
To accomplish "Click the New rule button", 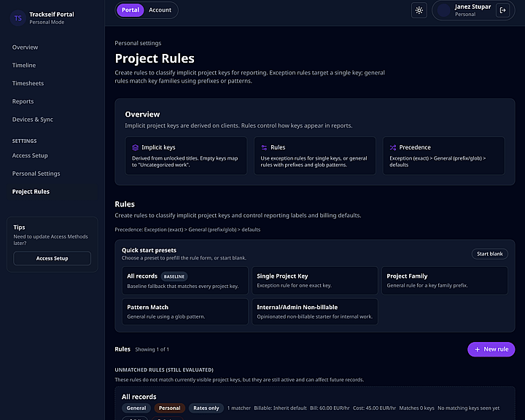I will pyautogui.click(x=491, y=349).
